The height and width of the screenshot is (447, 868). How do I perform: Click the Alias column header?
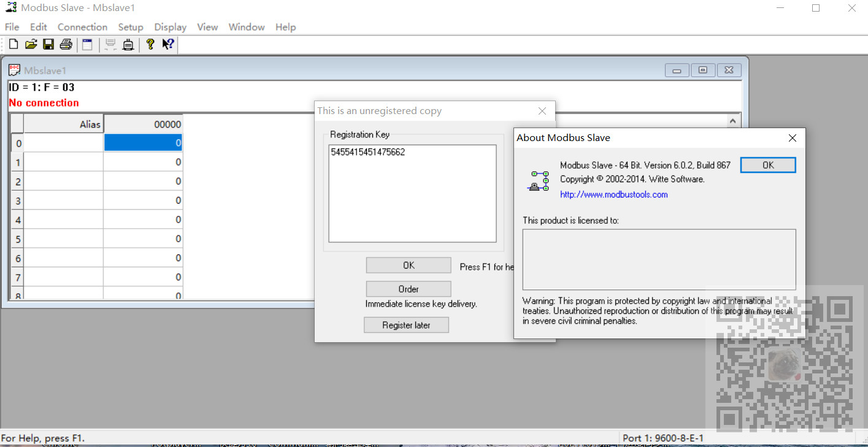[64, 124]
